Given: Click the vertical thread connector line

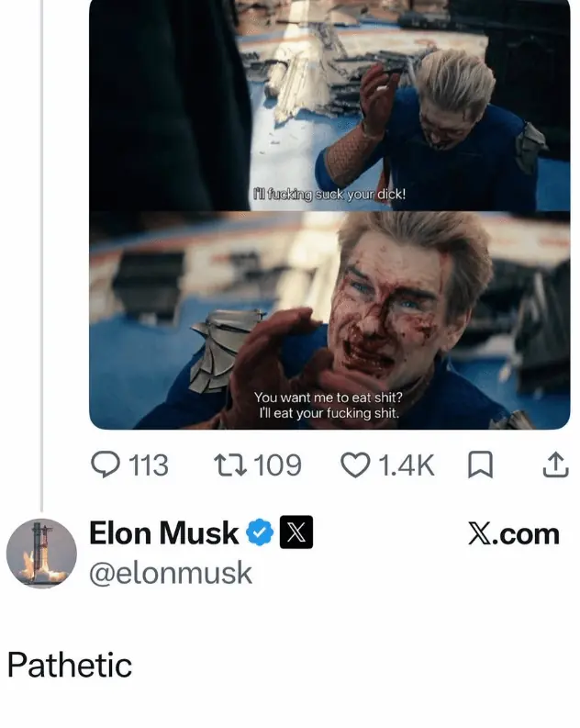Looking at the screenshot, I should [x=42, y=255].
